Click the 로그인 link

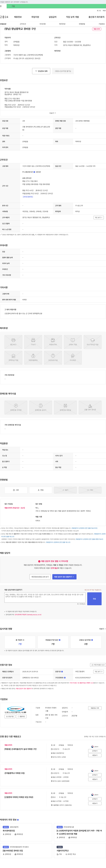tap(99, 10)
